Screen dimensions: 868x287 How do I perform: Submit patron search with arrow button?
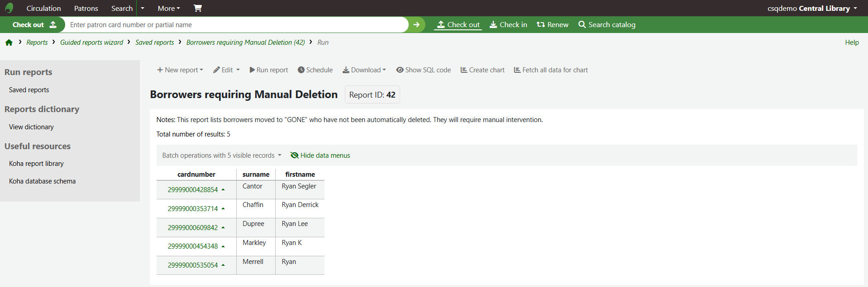coord(416,25)
